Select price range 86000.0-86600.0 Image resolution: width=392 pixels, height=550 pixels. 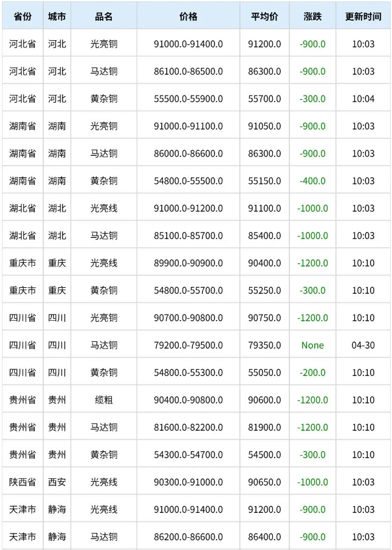click(188, 154)
